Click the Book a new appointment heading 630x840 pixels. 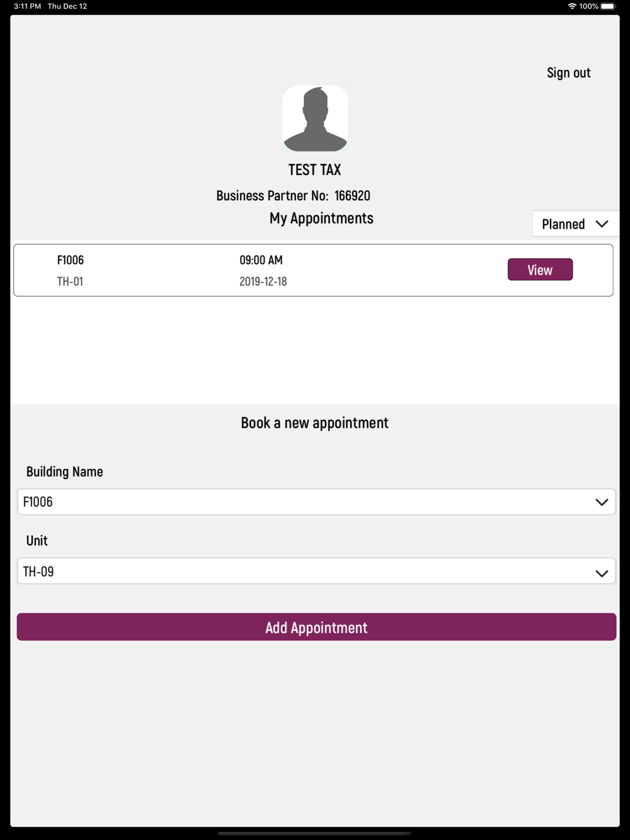[314, 423]
